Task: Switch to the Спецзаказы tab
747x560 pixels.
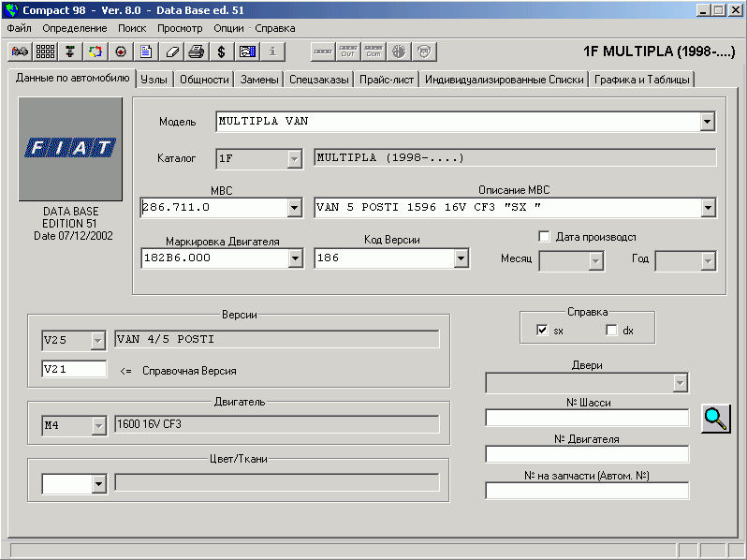Action: 318,80
